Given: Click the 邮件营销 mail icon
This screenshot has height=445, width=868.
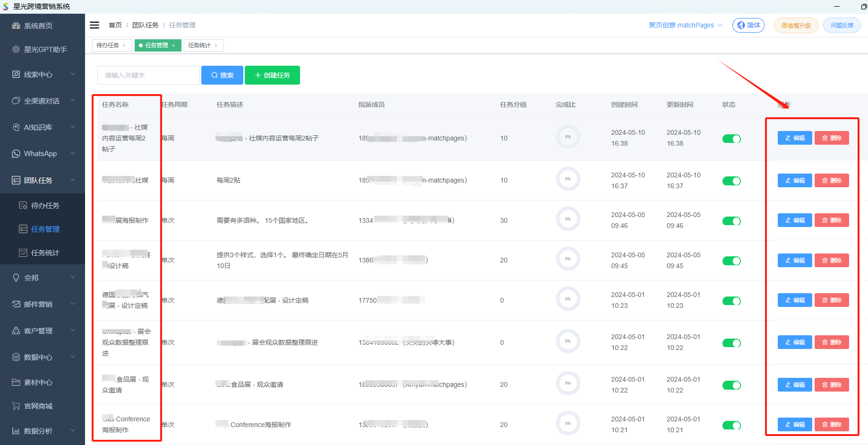Looking at the screenshot, I should [x=16, y=304].
